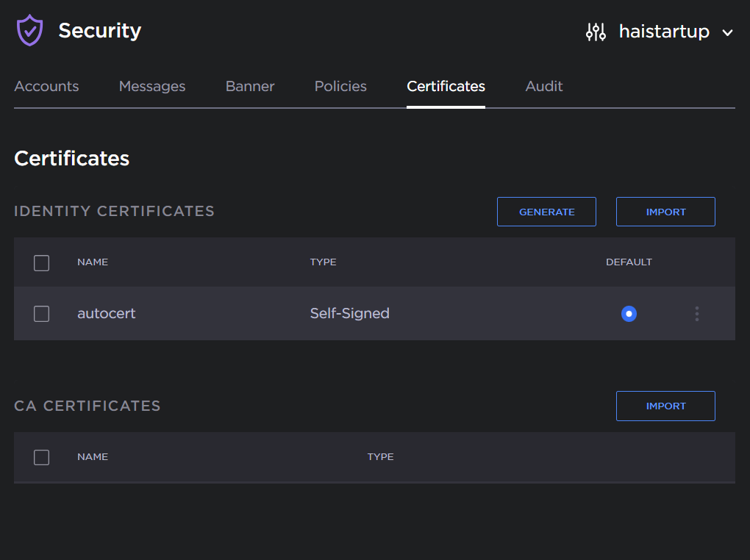This screenshot has width=750, height=560.
Task: Select the autocert default radio button
Action: click(629, 314)
